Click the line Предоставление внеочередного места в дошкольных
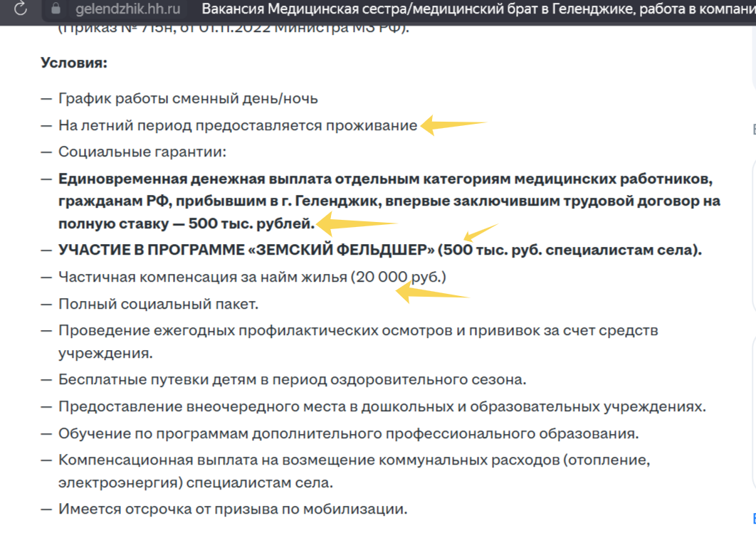This screenshot has height=555, width=756. [382, 406]
